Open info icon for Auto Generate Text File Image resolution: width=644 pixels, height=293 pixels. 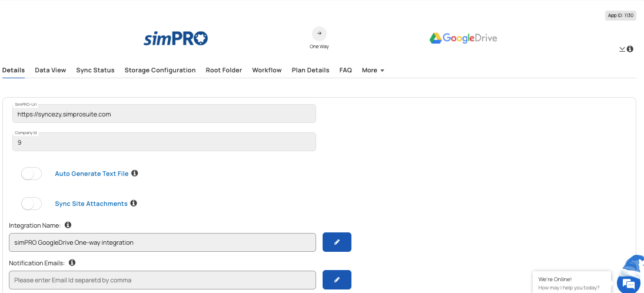(135, 173)
